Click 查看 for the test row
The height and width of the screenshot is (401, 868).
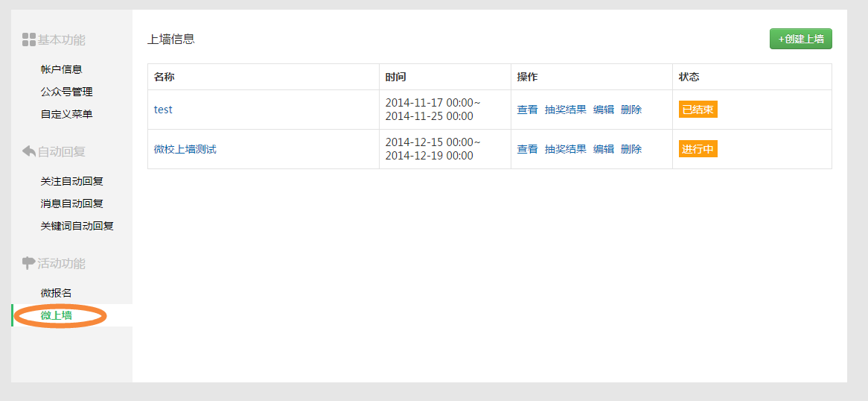coord(527,110)
